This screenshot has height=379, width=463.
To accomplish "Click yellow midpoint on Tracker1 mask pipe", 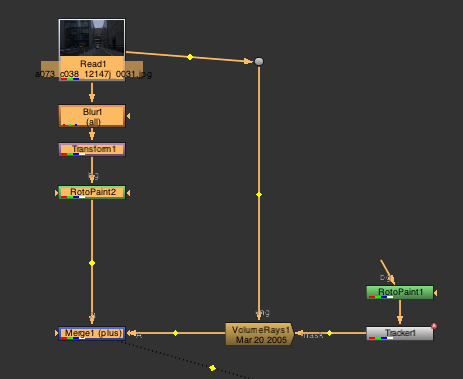I will coord(329,333).
